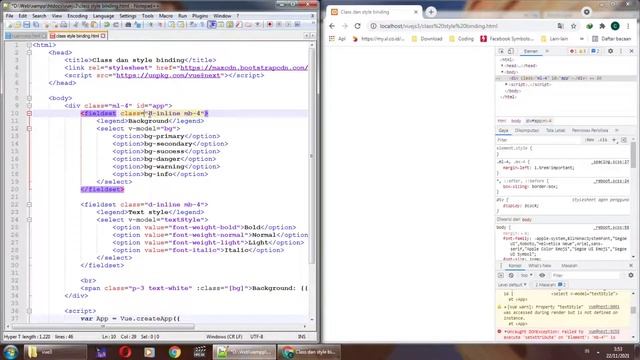Open the translate icon in Chrome address bar

pyautogui.click(x=560, y=26)
